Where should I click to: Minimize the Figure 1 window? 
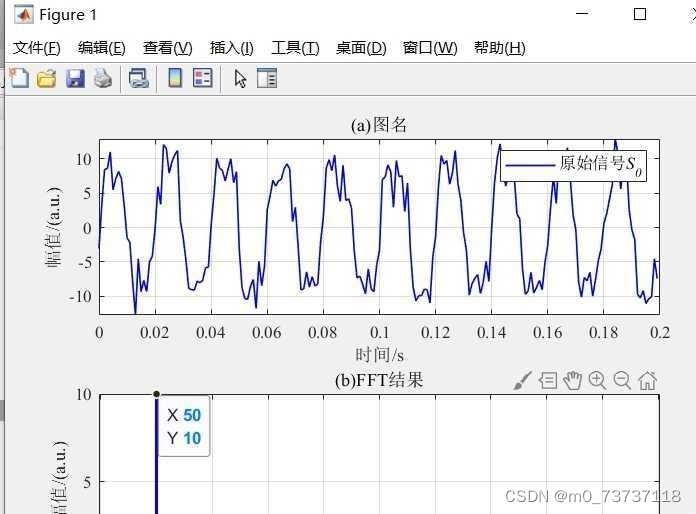coord(582,14)
